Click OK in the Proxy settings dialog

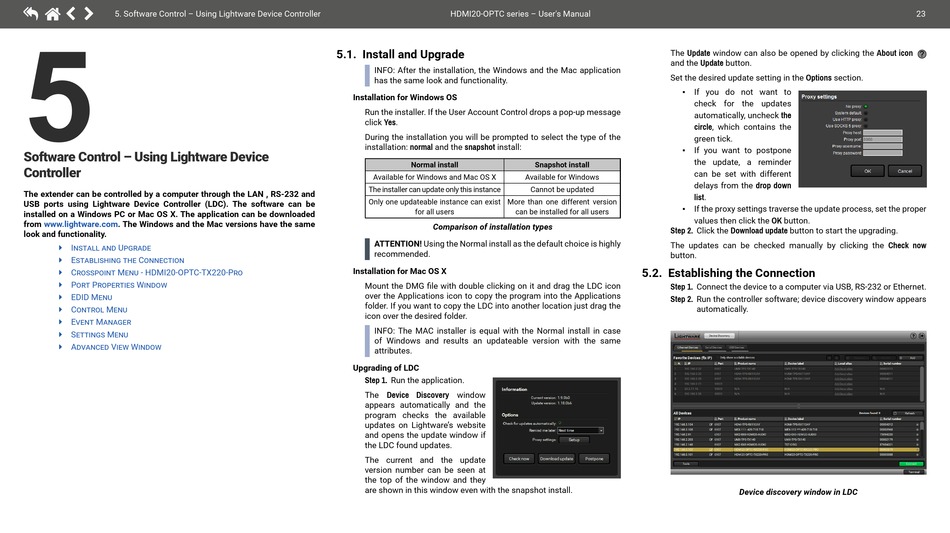(868, 171)
